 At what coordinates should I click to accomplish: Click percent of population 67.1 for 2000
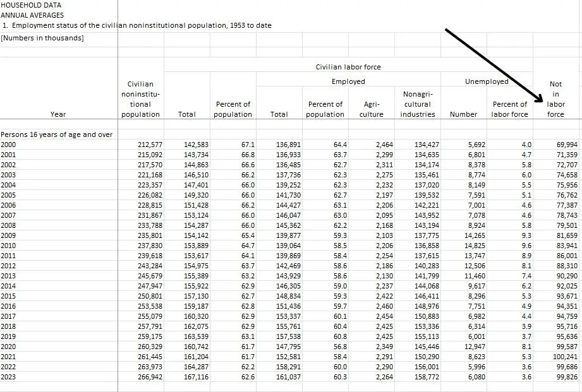pyautogui.click(x=248, y=145)
